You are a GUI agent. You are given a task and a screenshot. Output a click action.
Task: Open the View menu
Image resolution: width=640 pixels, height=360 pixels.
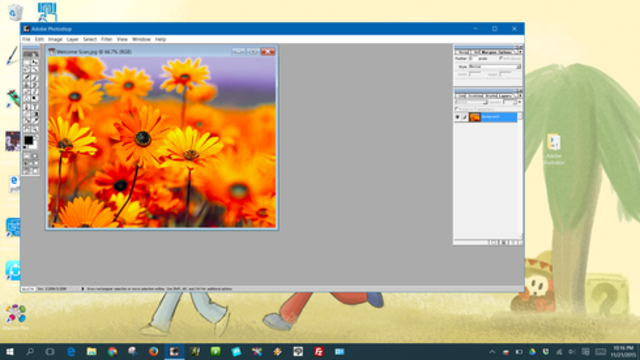click(122, 39)
